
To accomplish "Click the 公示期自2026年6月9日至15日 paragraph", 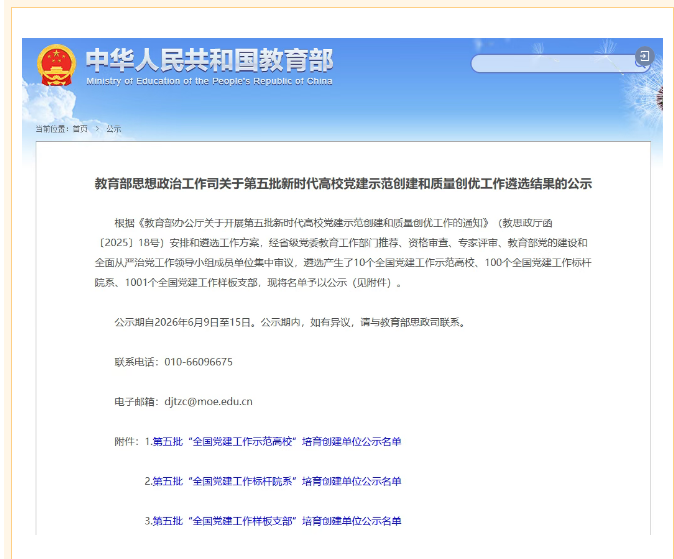I will [x=290, y=322].
